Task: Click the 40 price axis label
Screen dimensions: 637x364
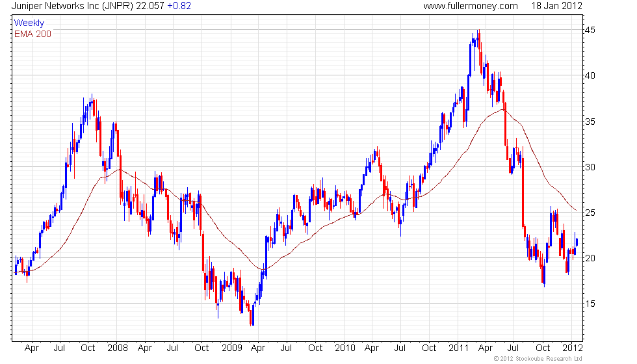Action: pos(590,75)
